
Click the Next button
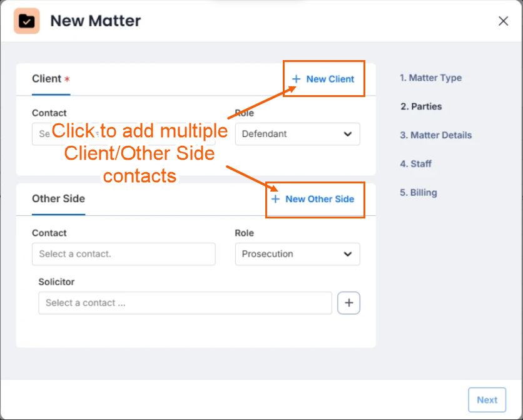[x=487, y=399]
